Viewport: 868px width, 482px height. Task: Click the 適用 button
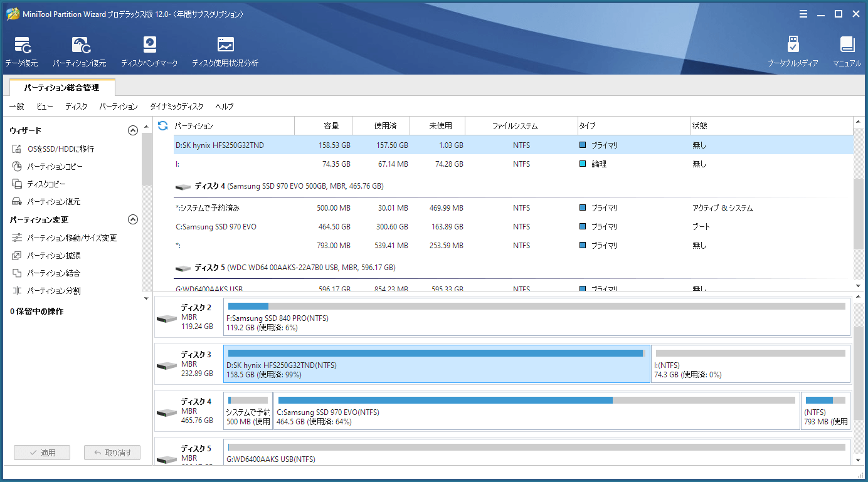click(x=42, y=453)
